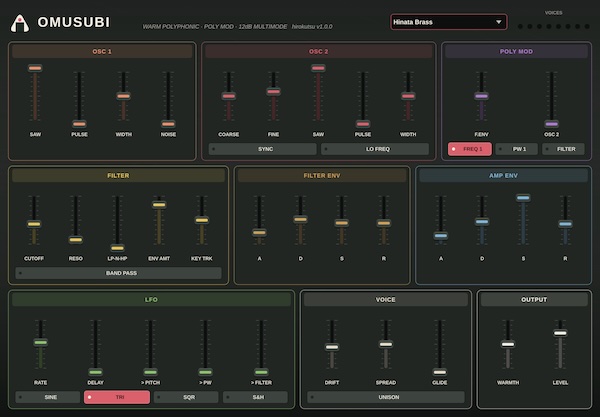Click the OSC 2 PULSE slider handle

point(363,124)
